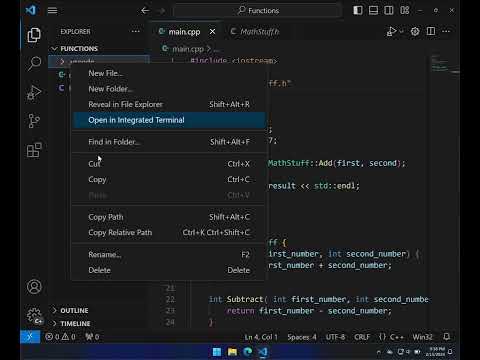Click the editor gear settings icon
The height and width of the screenshot is (360, 480).
(x=415, y=31)
